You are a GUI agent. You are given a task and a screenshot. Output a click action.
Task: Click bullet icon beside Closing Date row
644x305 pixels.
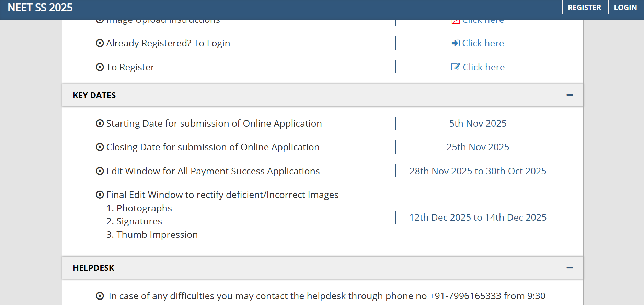click(100, 147)
